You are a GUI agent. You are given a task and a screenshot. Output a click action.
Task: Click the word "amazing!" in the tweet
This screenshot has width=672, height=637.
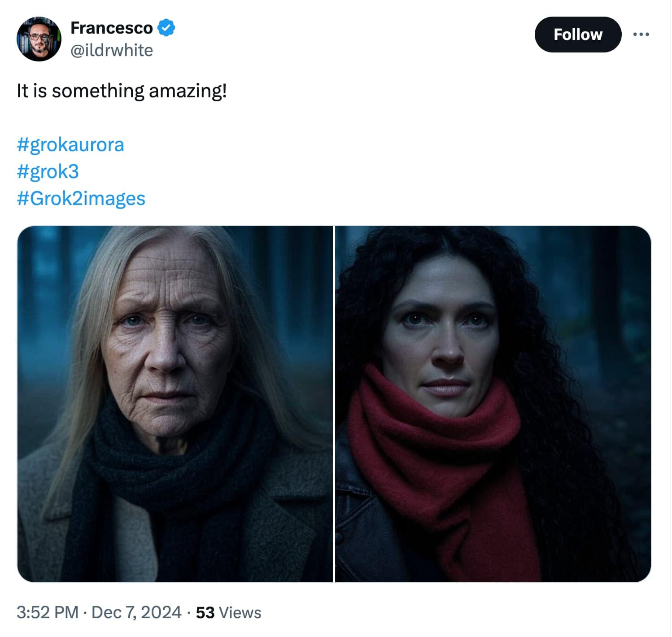(188, 91)
